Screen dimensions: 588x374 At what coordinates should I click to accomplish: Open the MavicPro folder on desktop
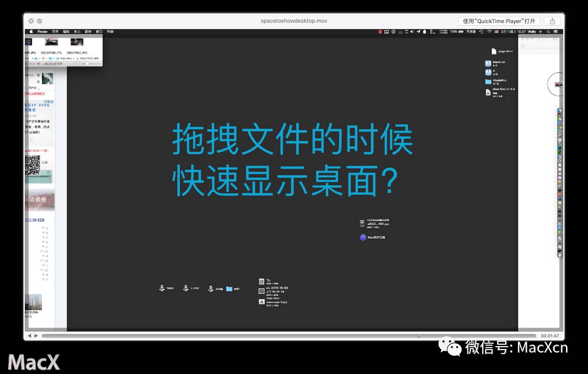click(488, 82)
